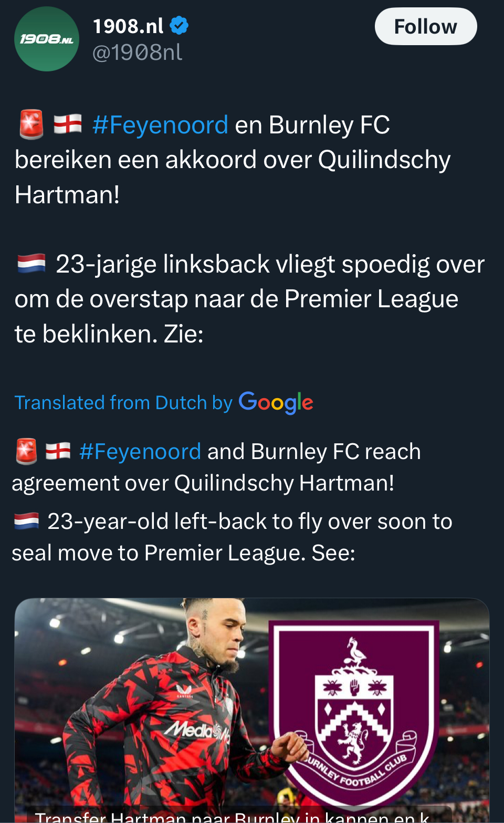Image resolution: width=504 pixels, height=823 pixels.
Task: Open the link card image of Hartman
Action: click(252, 710)
